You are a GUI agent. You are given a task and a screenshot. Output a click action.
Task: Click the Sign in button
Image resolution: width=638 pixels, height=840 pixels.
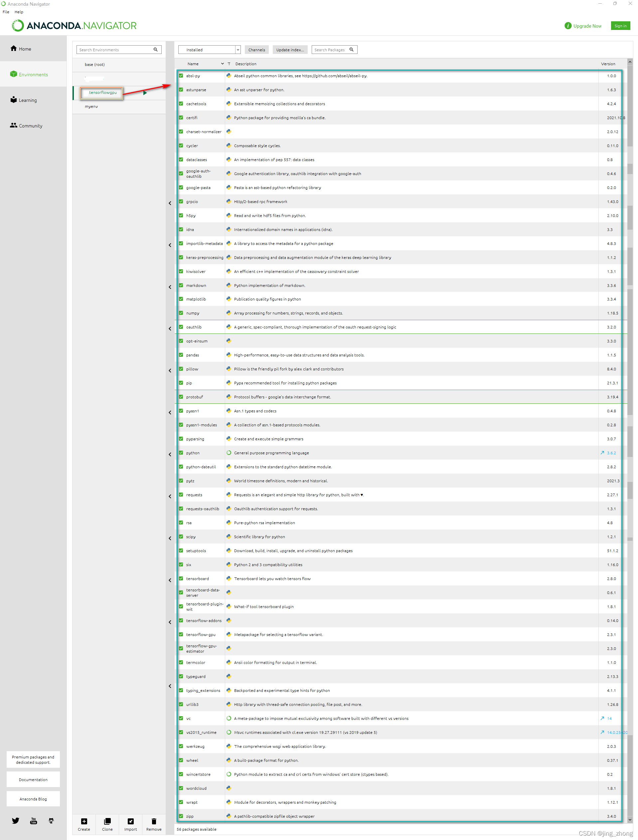click(x=620, y=25)
